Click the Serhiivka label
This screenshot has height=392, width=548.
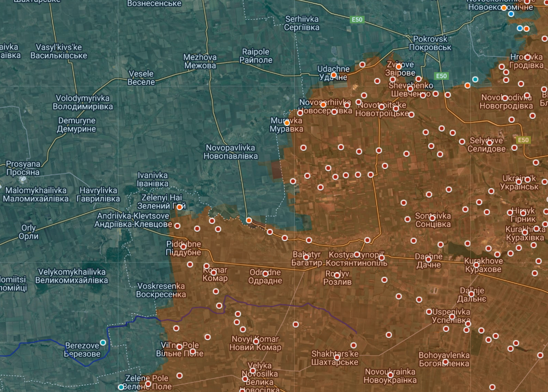pos(302,23)
